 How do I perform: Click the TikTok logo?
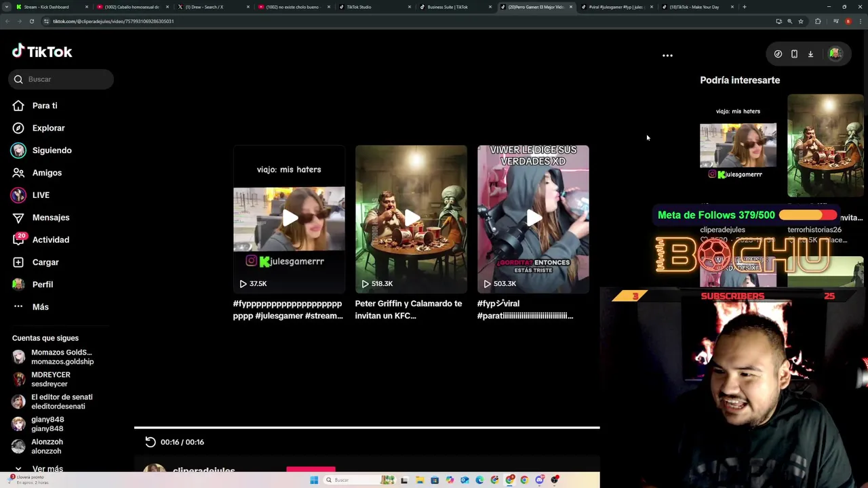pos(42,52)
